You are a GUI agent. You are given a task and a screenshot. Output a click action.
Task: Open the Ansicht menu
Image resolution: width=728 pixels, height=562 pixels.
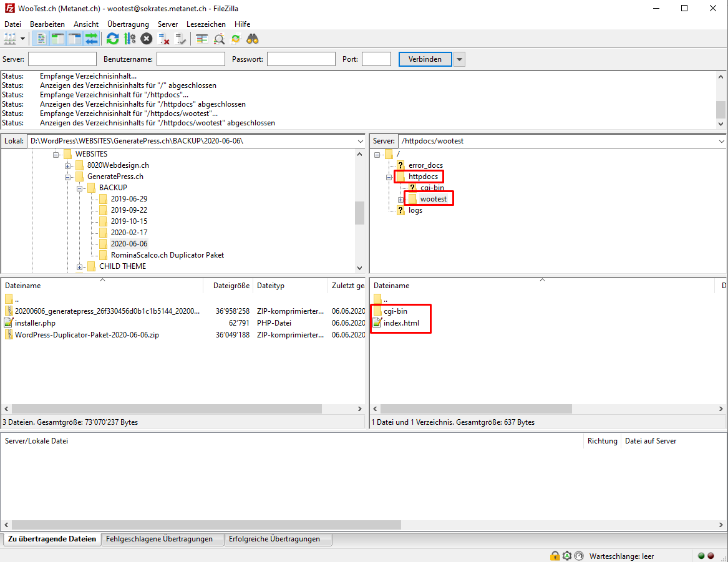[86, 24]
